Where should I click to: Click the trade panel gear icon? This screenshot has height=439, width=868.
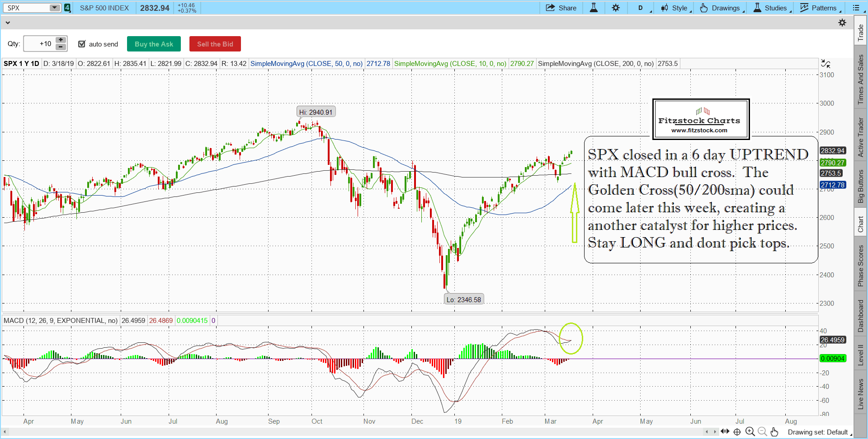point(842,23)
